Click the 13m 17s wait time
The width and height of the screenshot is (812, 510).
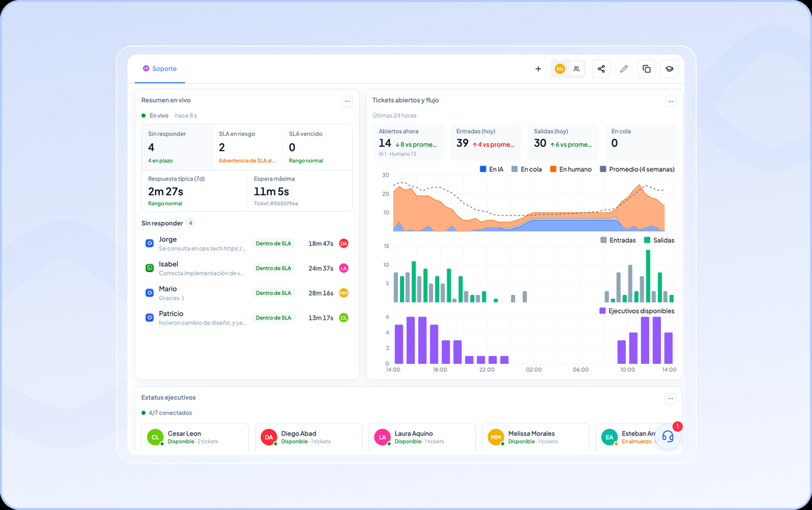(x=321, y=318)
